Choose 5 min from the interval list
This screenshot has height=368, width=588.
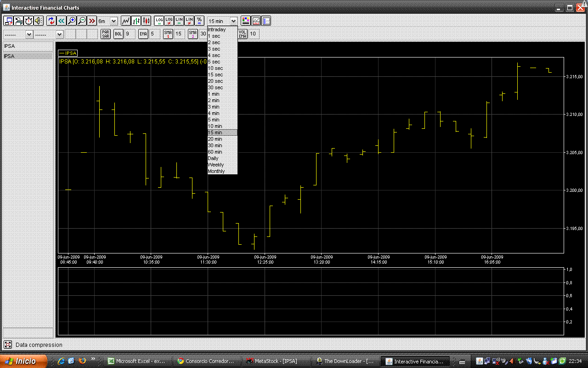coord(222,120)
